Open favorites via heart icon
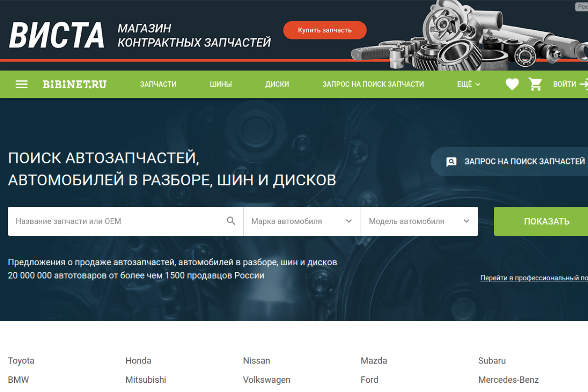Image resolution: width=588 pixels, height=392 pixels. [x=512, y=84]
